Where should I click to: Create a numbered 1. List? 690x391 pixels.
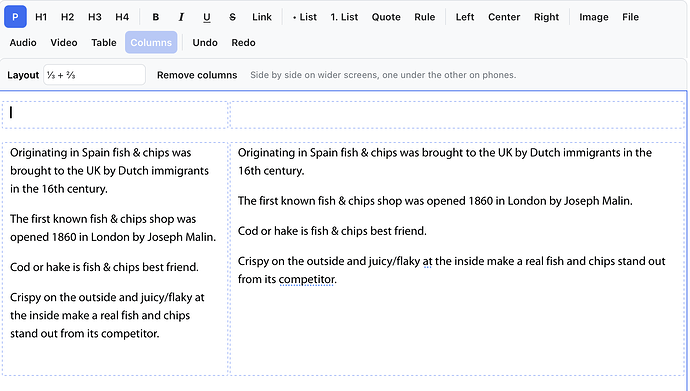[344, 17]
